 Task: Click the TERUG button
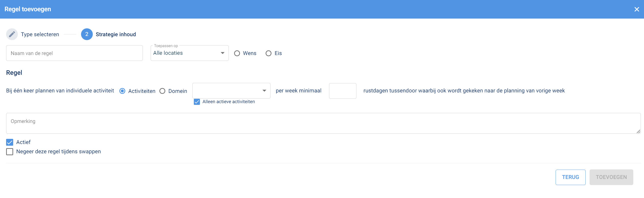[570, 177]
